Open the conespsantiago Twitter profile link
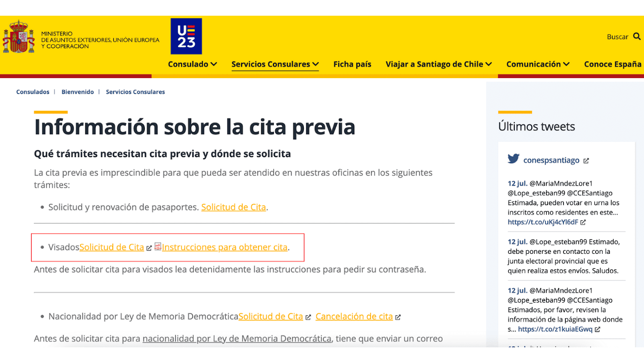The width and height of the screenshot is (644, 363). (551, 160)
